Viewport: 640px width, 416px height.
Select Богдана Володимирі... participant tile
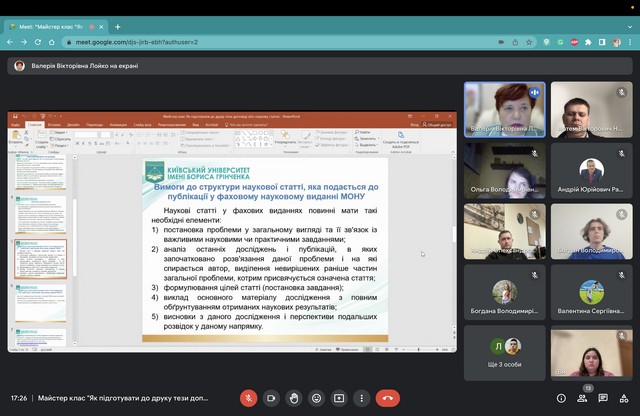(x=504, y=292)
